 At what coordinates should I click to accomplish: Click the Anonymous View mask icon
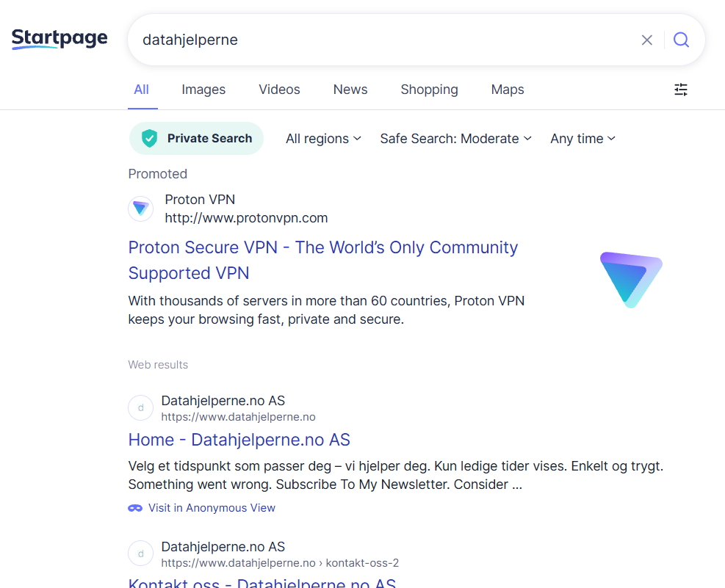(135, 508)
